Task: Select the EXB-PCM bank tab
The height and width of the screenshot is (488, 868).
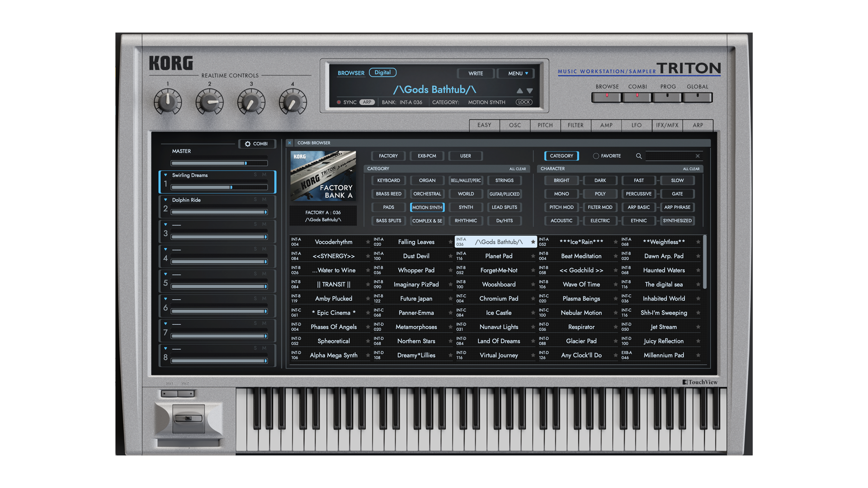Action: [x=427, y=156]
